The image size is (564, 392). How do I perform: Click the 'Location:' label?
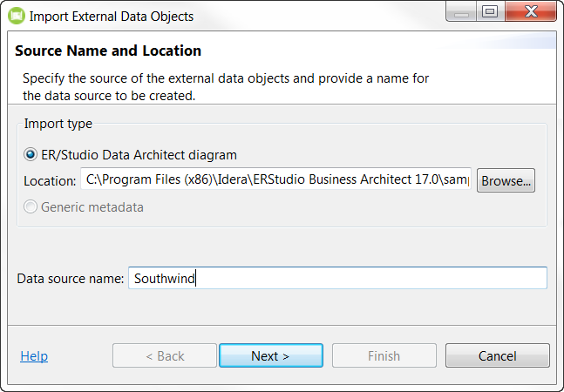(x=50, y=180)
